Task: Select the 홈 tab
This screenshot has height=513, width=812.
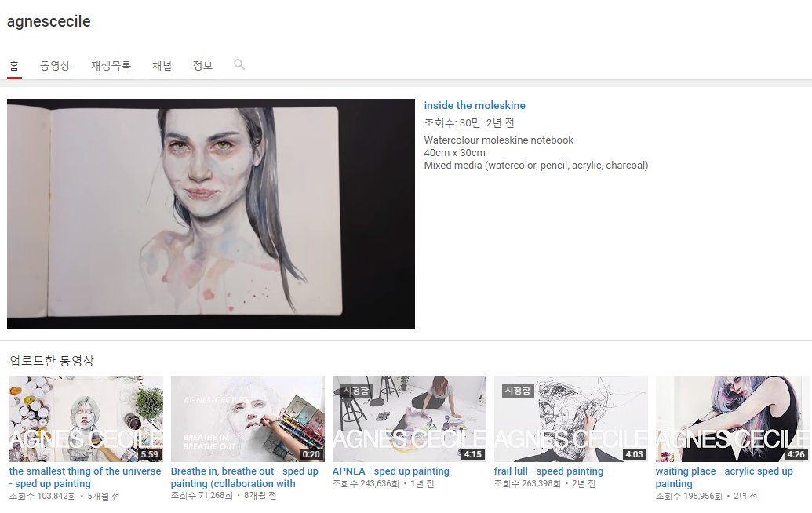Action: [x=14, y=66]
